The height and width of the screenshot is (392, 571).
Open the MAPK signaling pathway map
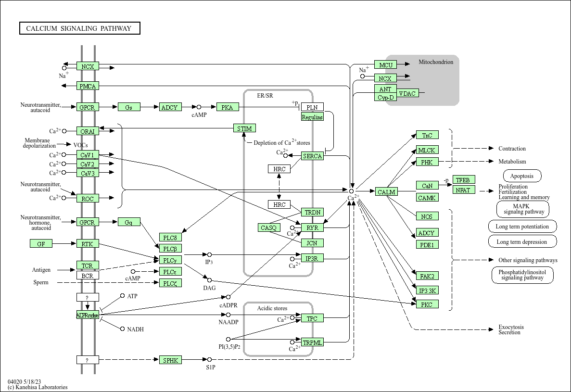click(x=522, y=209)
